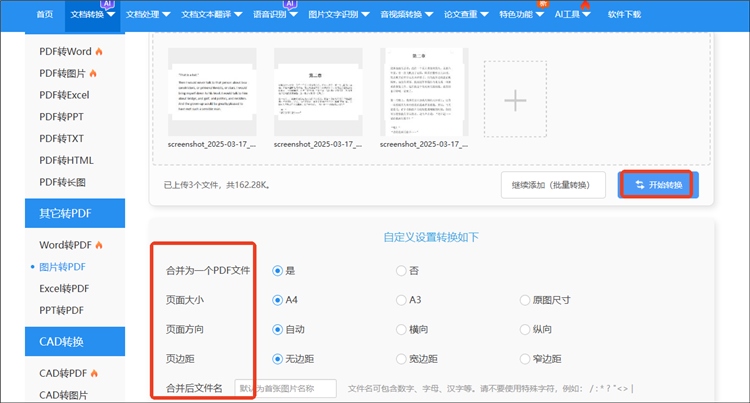Expand the 论文查重 dropdown menu
The height and width of the screenshot is (403, 750).
[x=466, y=14]
